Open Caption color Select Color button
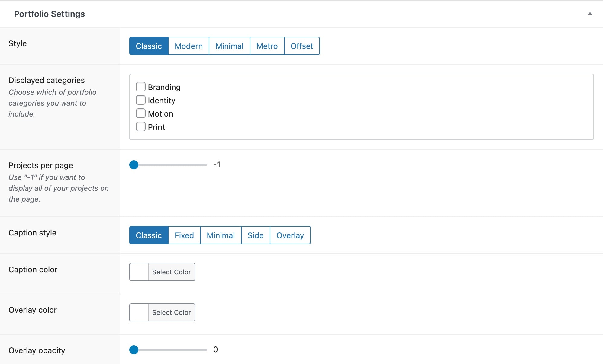The height and width of the screenshot is (364, 603). click(x=172, y=272)
